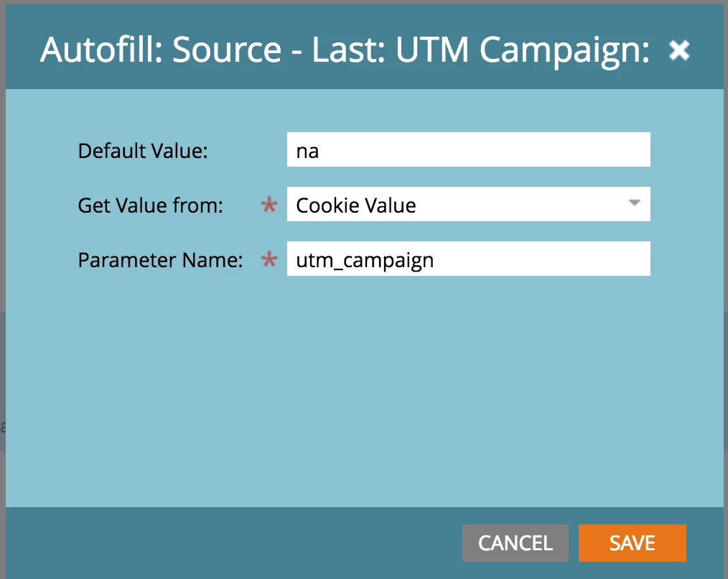Focus the Parameter Name text field
Screen dimensions: 728x579
(469, 259)
